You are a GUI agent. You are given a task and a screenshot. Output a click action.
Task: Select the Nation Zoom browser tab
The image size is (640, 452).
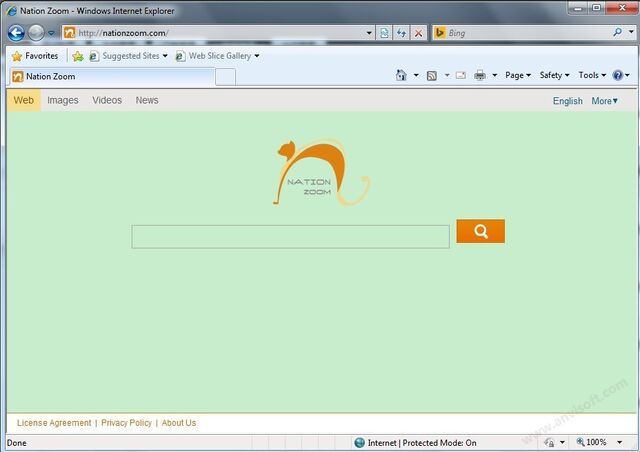tap(111, 76)
